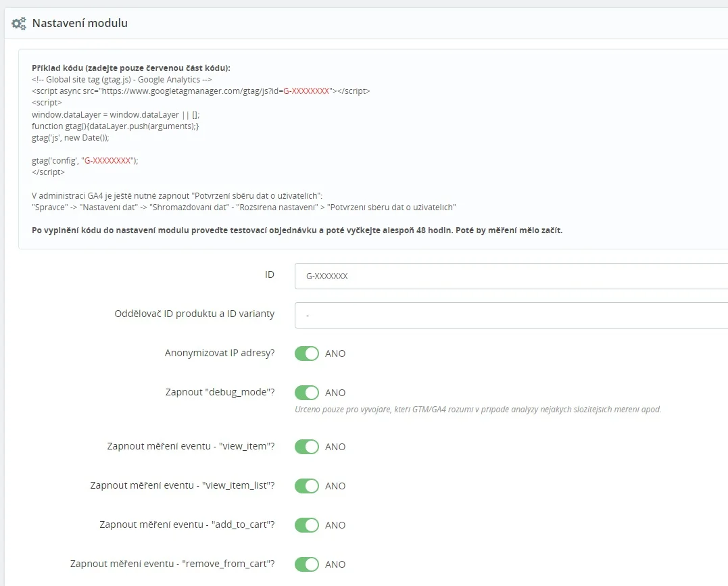Click red G-XXXXXXXX in gtag config line
The width and height of the screenshot is (728, 586).
pos(107,161)
